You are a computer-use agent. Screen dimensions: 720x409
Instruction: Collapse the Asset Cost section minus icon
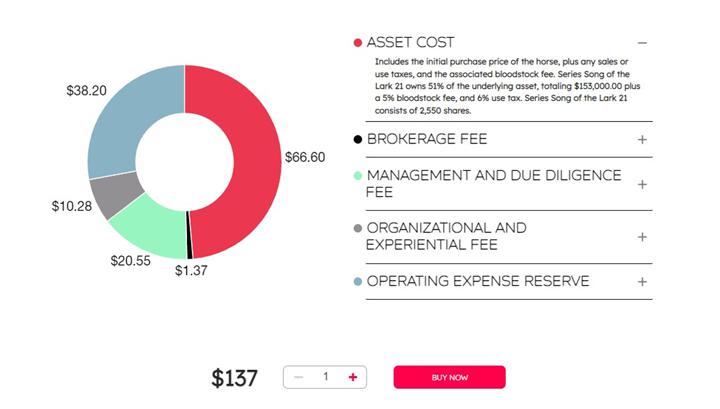642,43
